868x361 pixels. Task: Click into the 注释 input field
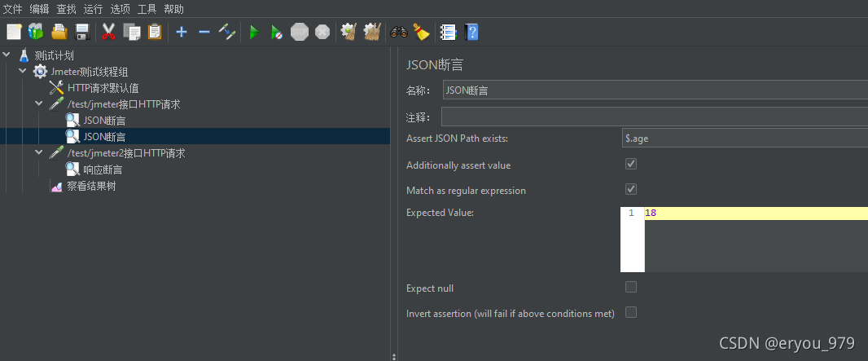[655, 117]
